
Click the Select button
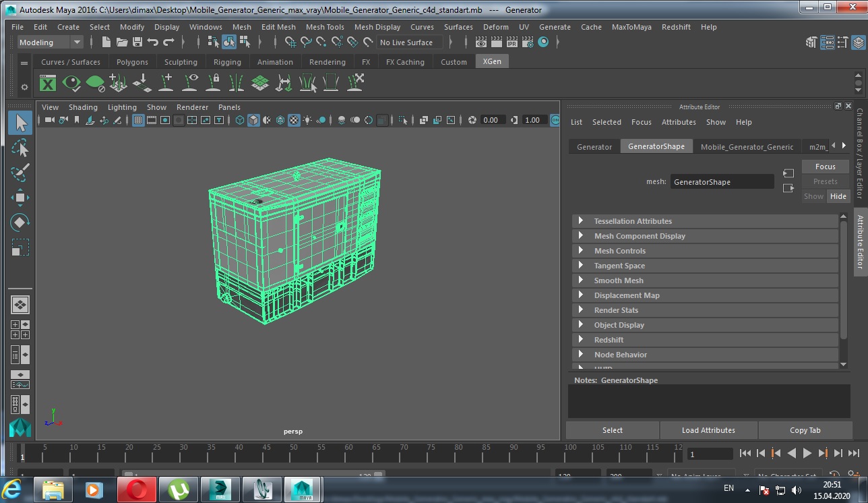pos(613,430)
